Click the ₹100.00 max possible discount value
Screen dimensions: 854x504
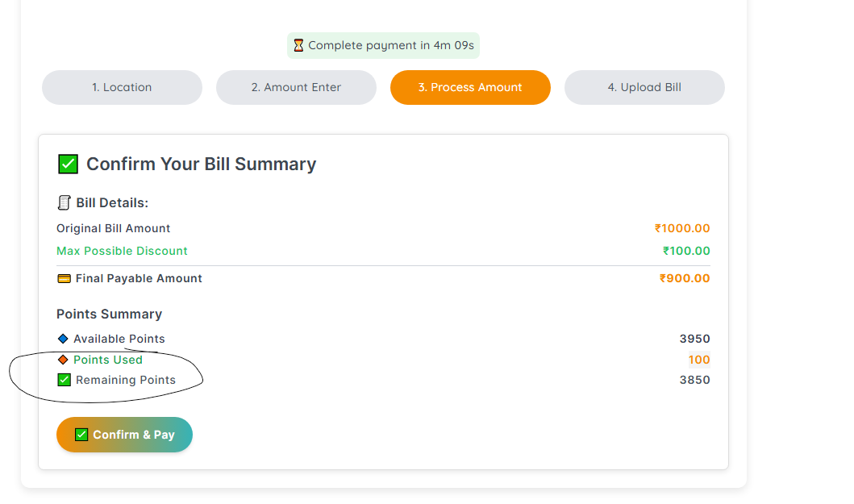click(686, 251)
